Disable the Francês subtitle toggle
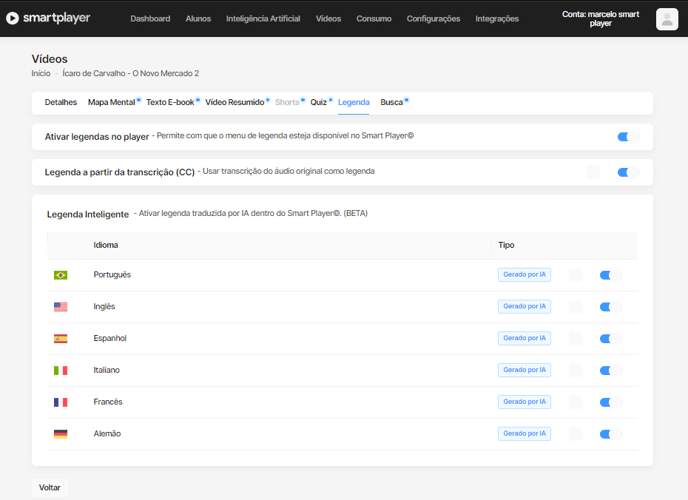688x500 pixels. tap(611, 402)
